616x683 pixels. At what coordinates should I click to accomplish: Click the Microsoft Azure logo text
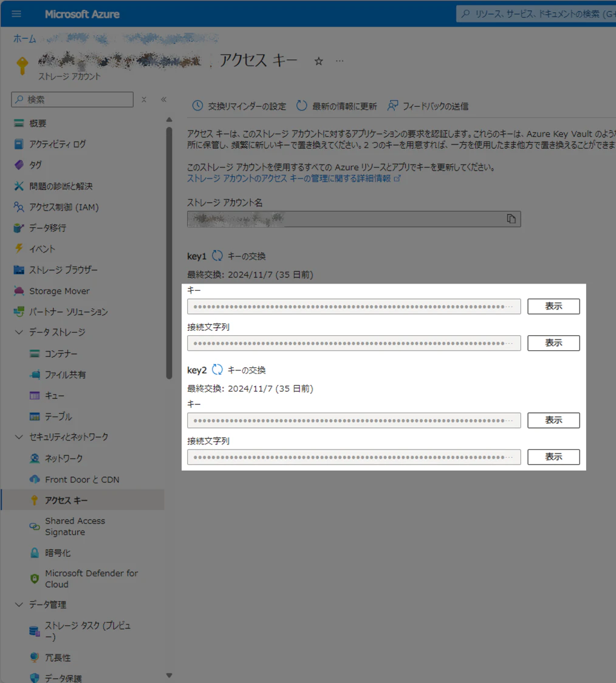click(x=82, y=15)
